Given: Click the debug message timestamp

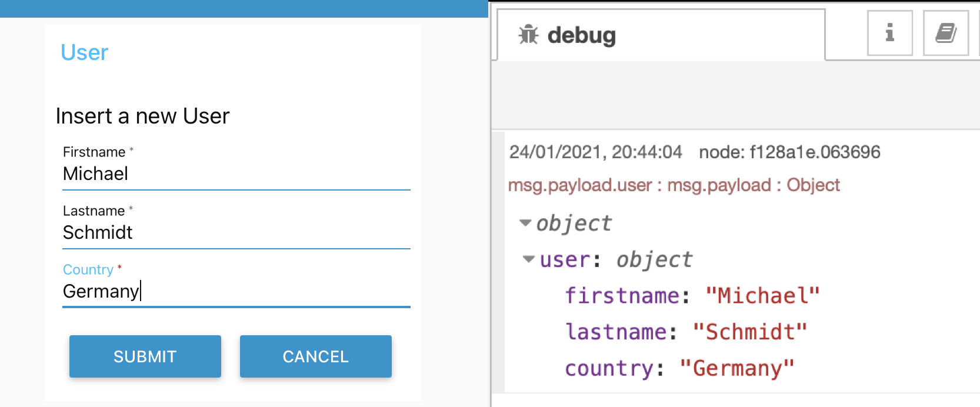Looking at the screenshot, I should pyautogui.click(x=596, y=152).
